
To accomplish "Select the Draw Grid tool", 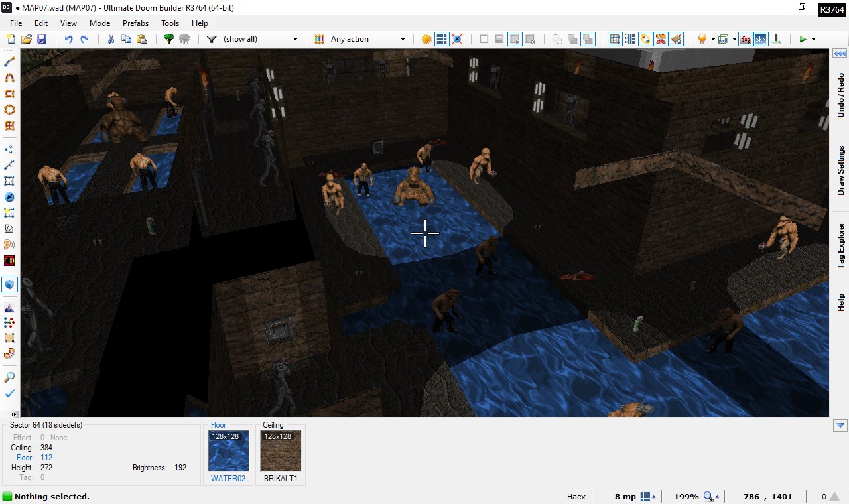I will tap(9, 125).
